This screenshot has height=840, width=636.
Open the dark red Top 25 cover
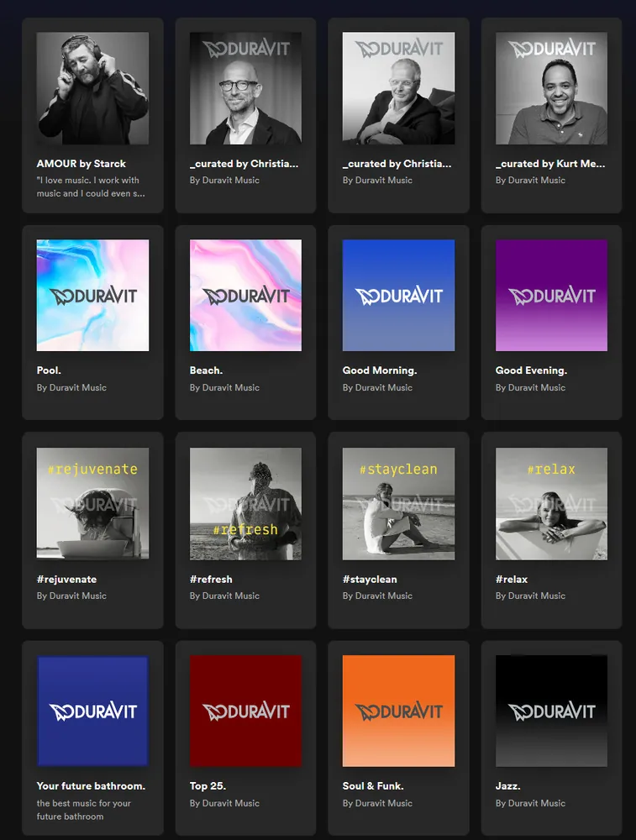point(245,711)
